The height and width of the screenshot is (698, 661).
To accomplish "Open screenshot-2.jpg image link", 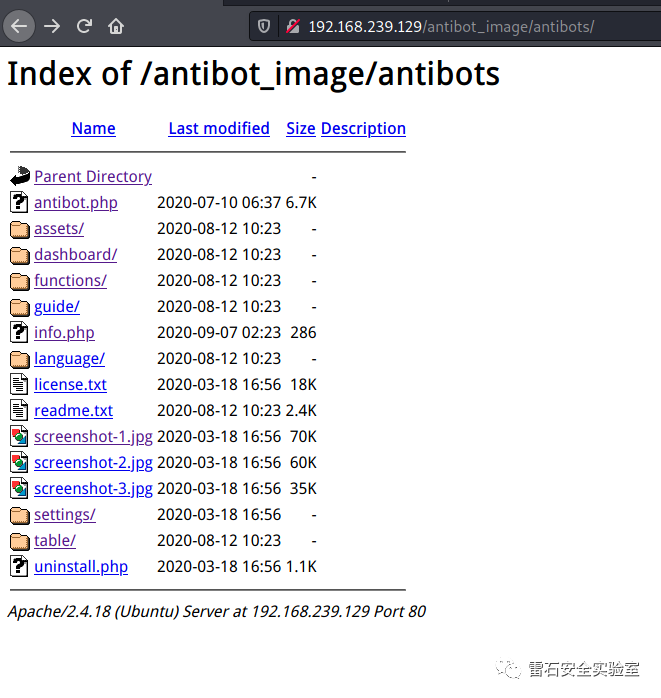I will click(x=93, y=463).
